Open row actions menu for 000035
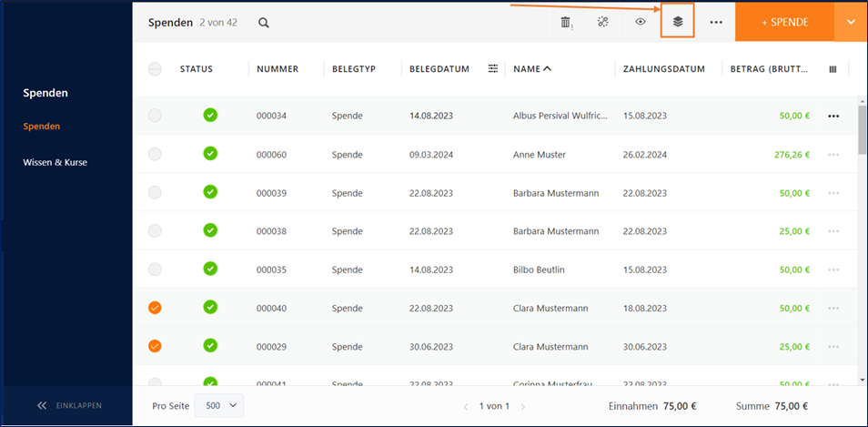This screenshot has width=868, height=427. point(833,269)
